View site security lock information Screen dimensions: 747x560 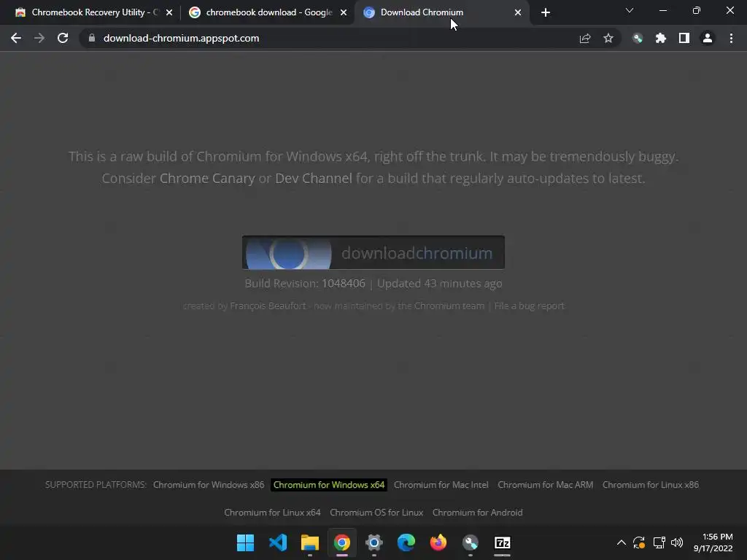coord(92,38)
